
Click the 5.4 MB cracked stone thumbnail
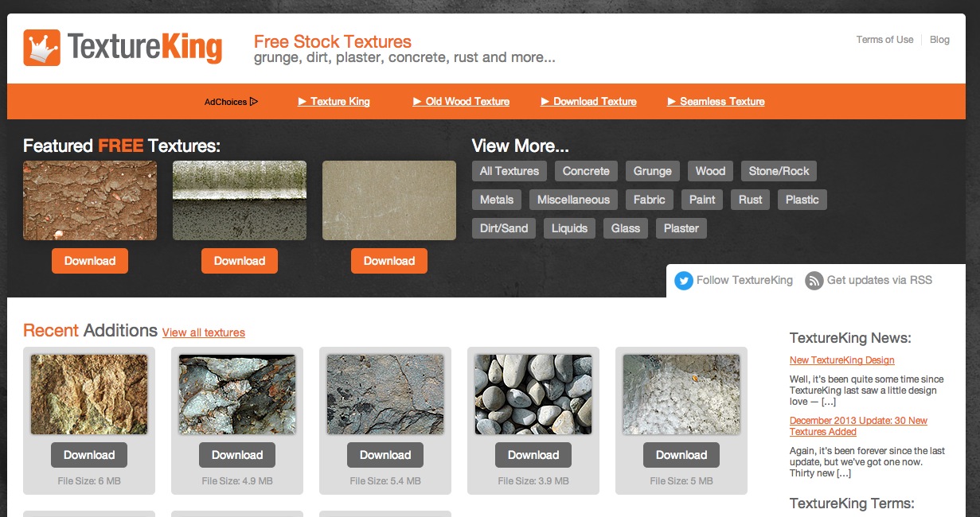click(x=385, y=395)
